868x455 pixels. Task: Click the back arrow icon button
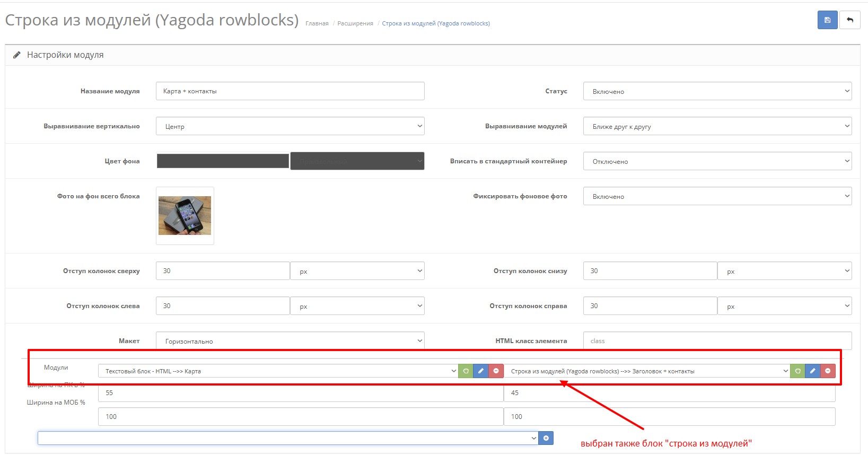click(x=850, y=20)
